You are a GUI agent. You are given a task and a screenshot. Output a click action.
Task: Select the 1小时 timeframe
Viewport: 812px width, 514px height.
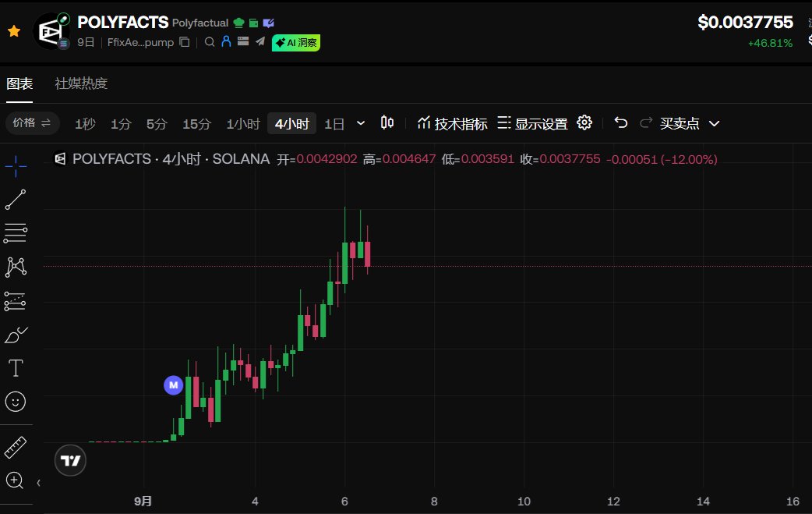point(243,124)
